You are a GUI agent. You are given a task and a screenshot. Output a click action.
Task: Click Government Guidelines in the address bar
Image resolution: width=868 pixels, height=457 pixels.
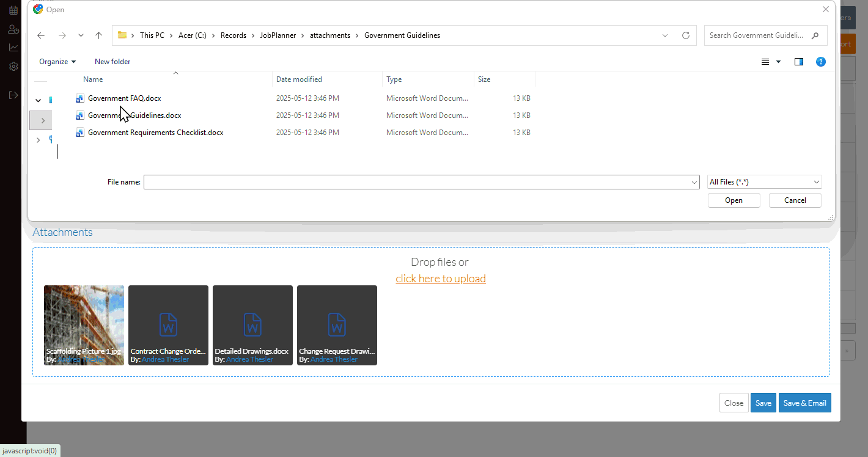[402, 35]
